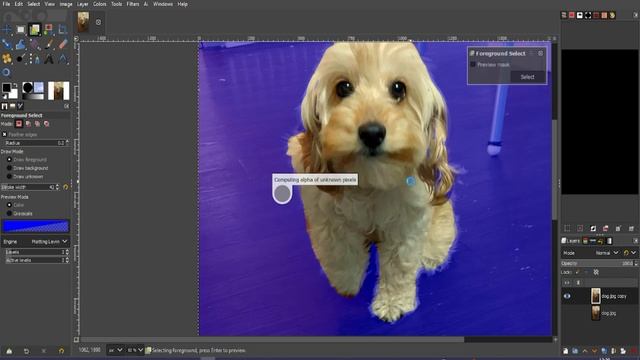The width and height of the screenshot is (640, 360).
Task: Select the Zoom tool
Action: (x=7, y=73)
